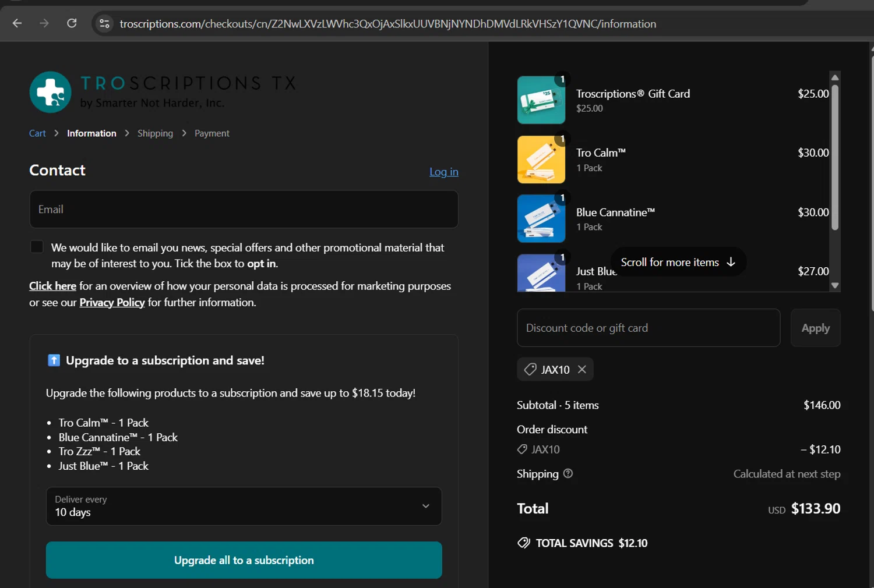Select Shipping breadcrumb step
The image size is (874, 588).
tap(155, 133)
